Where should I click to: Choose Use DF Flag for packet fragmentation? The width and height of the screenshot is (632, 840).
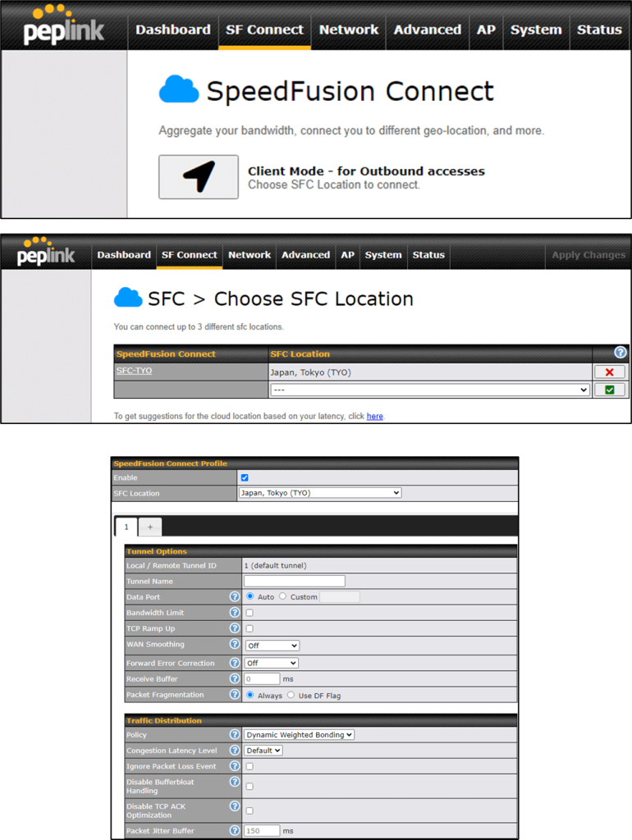[x=291, y=695]
